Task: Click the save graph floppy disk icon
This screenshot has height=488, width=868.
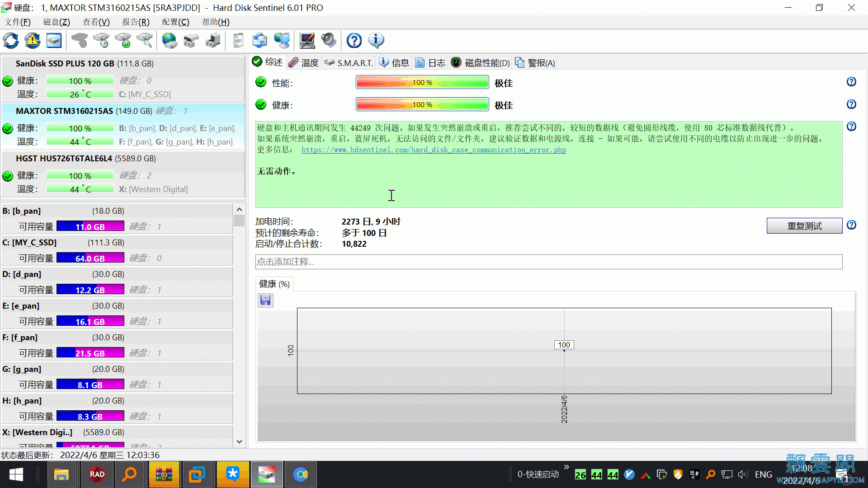Action: click(x=265, y=300)
